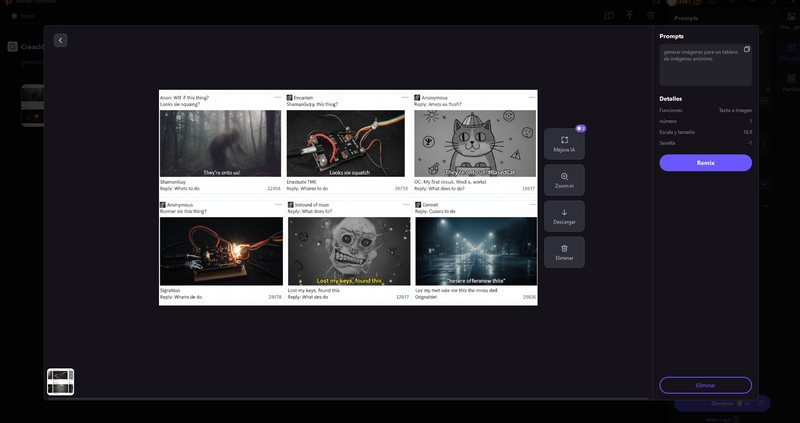Open the Plantillas sidebar panel
Viewport: 800px width, 423px height.
(790, 82)
